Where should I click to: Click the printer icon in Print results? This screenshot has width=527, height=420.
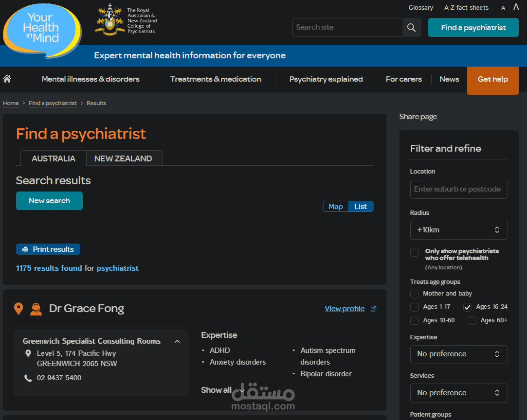click(x=25, y=249)
